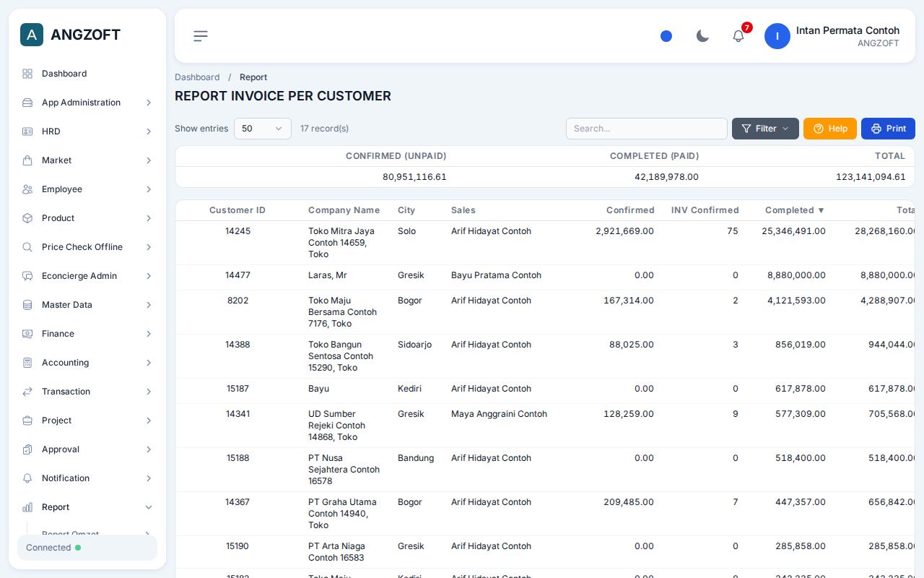
Task: Expand Product menu chevron
Action: [149, 218]
